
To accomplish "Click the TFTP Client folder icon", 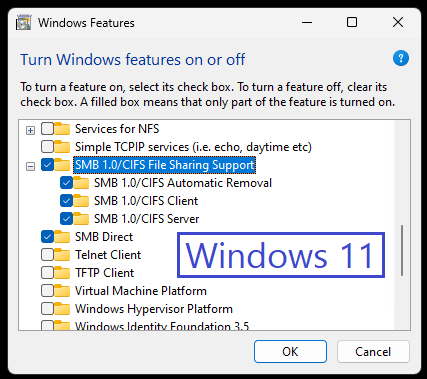I will point(62,273).
